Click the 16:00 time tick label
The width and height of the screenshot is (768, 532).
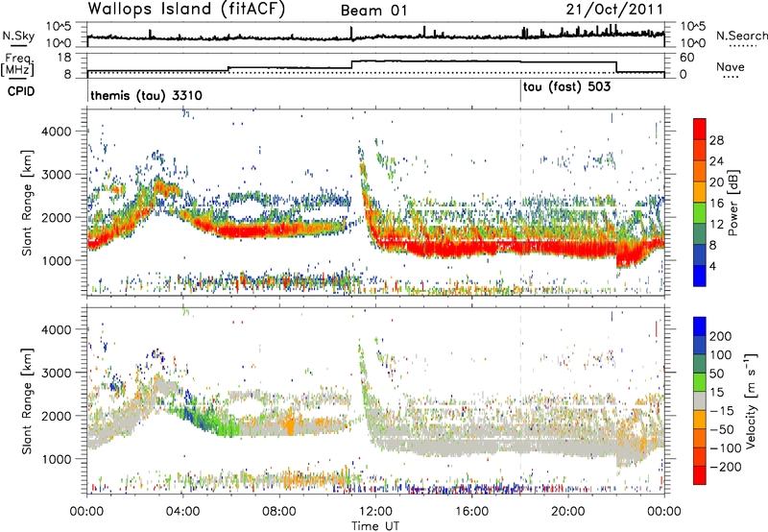pyautogui.click(x=471, y=512)
